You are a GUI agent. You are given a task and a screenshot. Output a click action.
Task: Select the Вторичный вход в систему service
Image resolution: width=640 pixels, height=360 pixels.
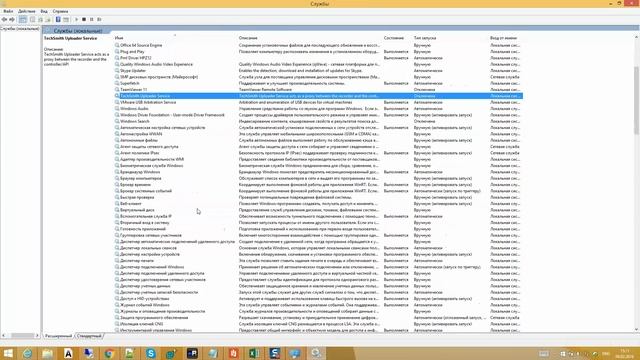(144, 222)
